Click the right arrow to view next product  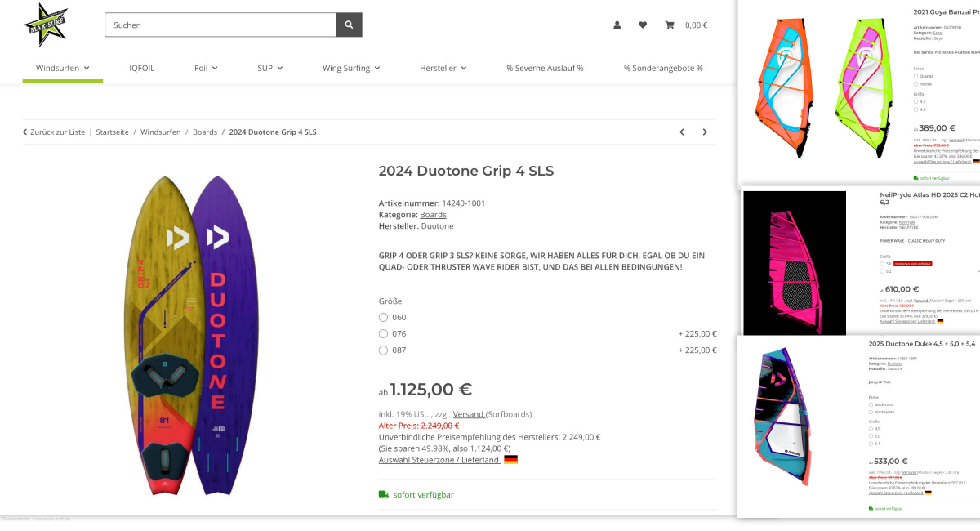(x=705, y=132)
